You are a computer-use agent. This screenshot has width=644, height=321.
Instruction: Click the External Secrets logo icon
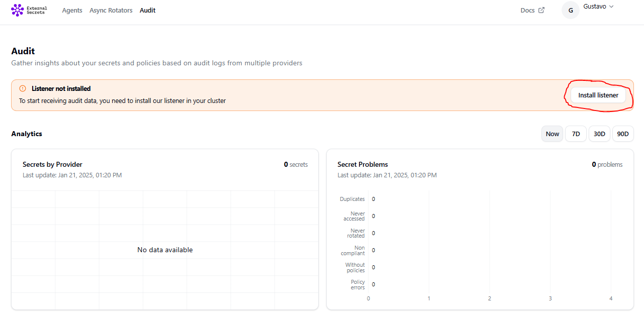16,10
